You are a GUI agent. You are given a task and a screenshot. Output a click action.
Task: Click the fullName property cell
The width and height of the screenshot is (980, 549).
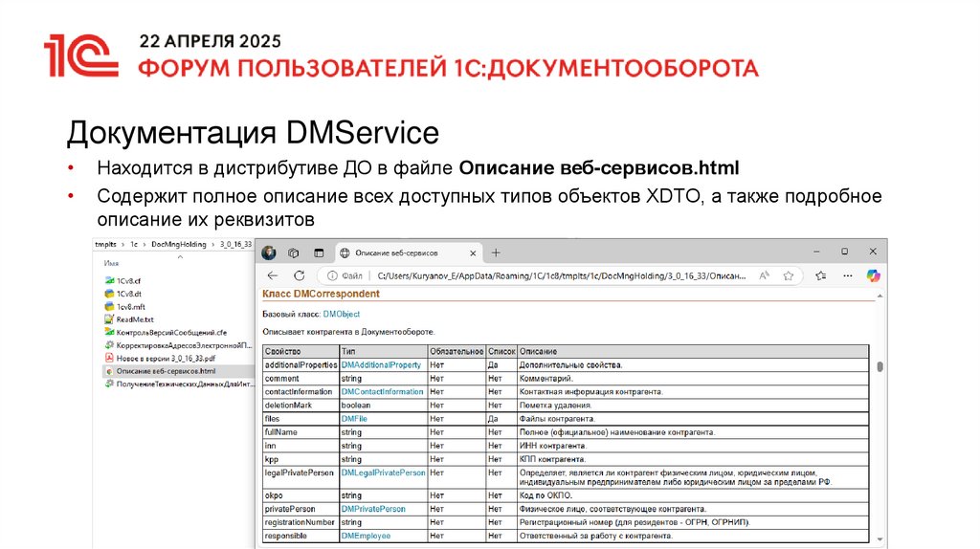(301, 432)
